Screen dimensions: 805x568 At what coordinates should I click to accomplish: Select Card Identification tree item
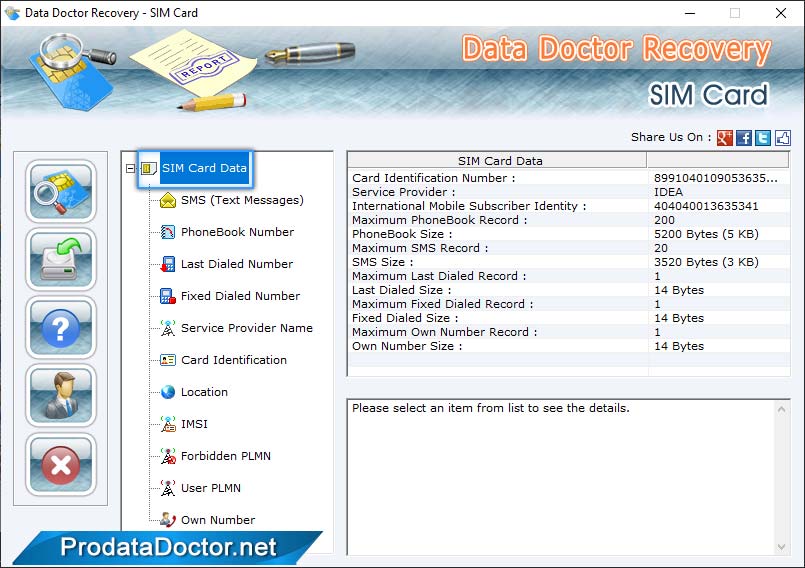pyautogui.click(x=234, y=360)
